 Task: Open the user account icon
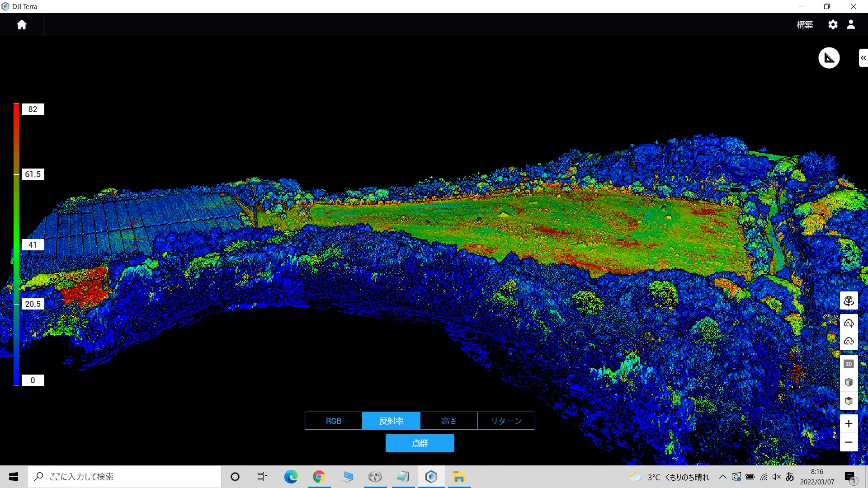tap(851, 25)
